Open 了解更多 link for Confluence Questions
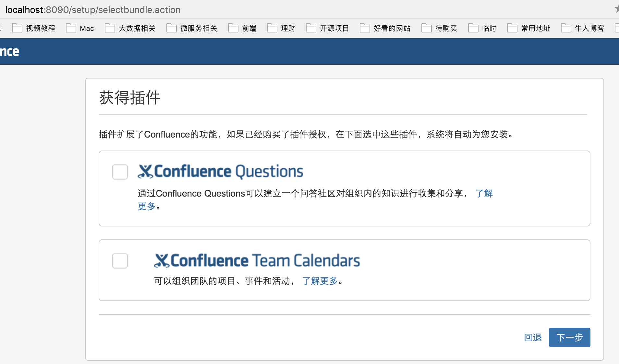The image size is (619, 364). (484, 193)
